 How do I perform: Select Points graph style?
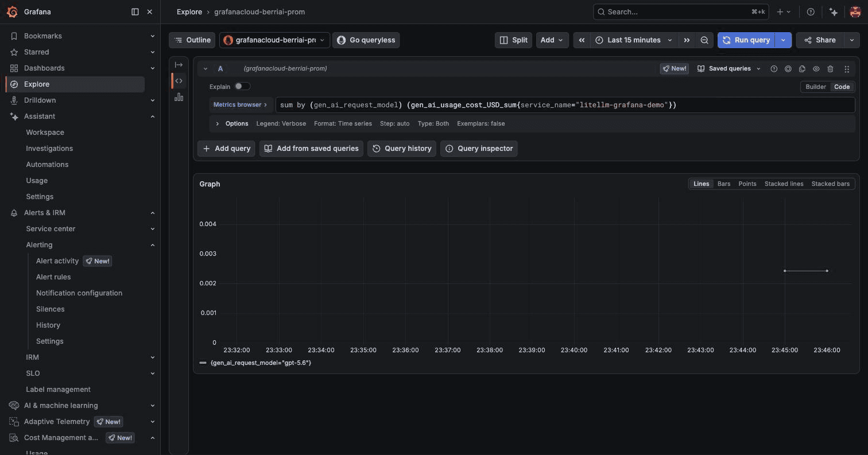pyautogui.click(x=747, y=184)
